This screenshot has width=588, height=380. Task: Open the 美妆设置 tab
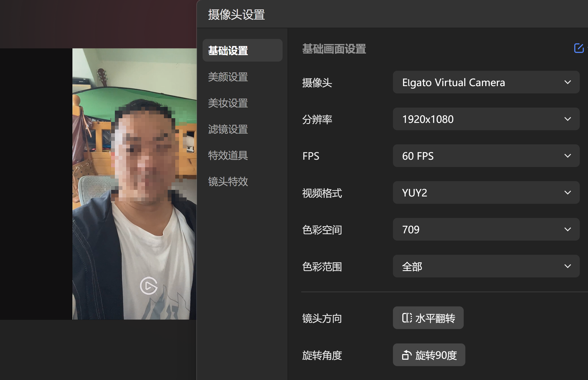(x=228, y=103)
